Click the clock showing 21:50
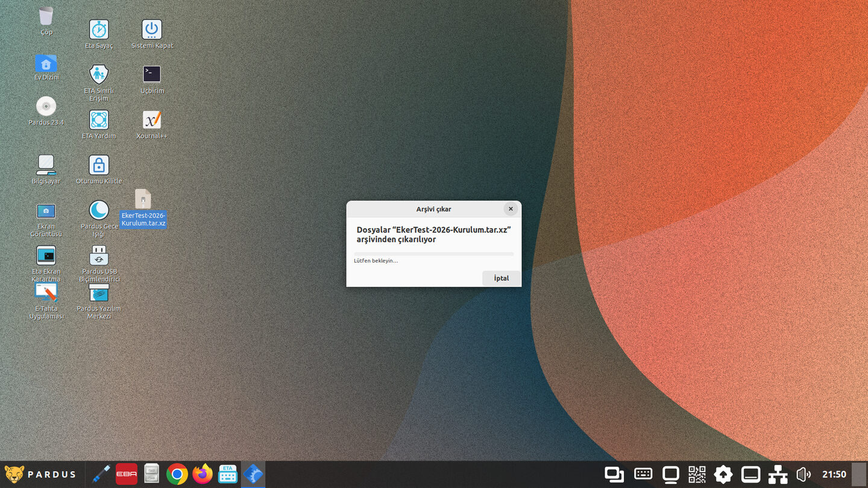The width and height of the screenshot is (868, 488). click(834, 475)
